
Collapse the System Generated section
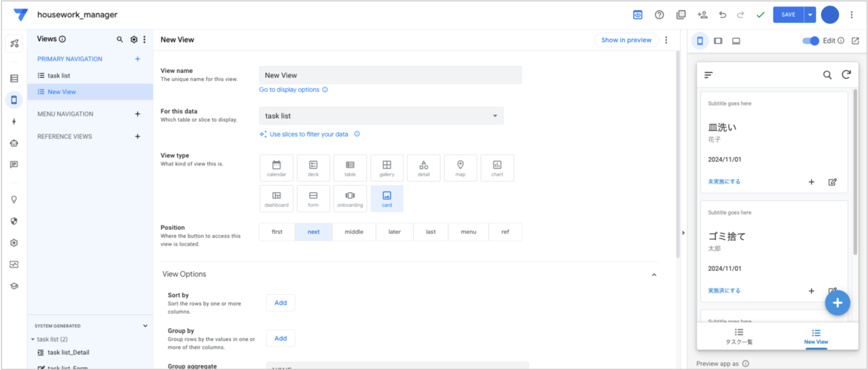pyautogui.click(x=145, y=326)
